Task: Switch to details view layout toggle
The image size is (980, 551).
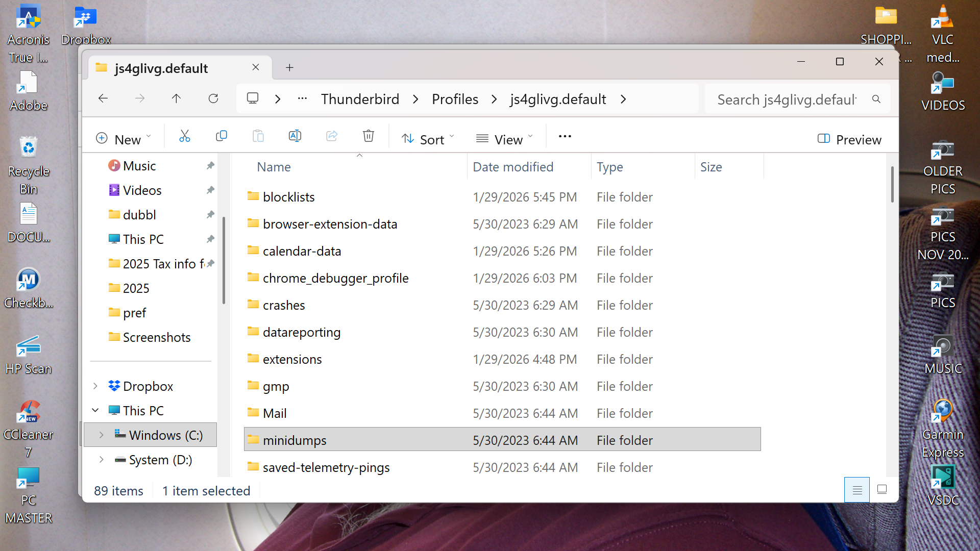Action: [x=857, y=490]
